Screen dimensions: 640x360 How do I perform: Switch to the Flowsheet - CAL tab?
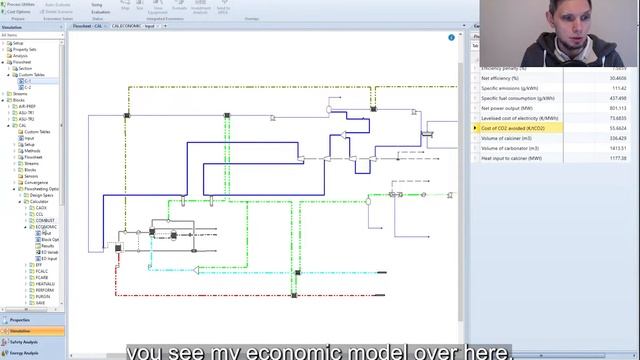(87, 26)
